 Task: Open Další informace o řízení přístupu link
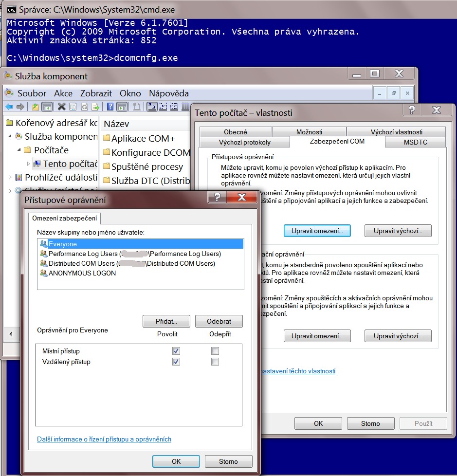tap(104, 439)
